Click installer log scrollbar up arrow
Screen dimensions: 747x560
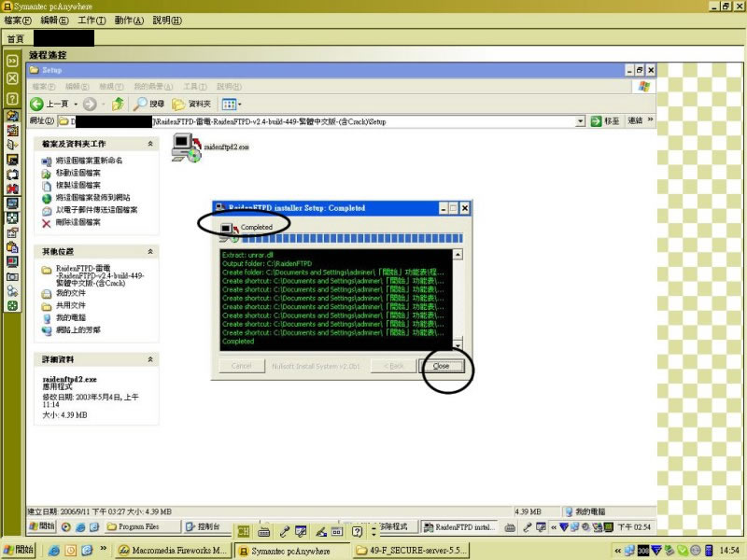tap(458, 255)
